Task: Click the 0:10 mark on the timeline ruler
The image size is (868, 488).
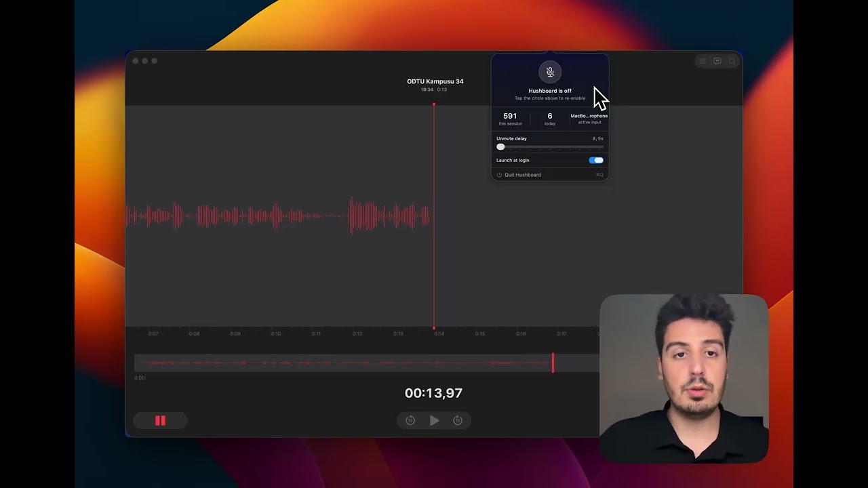Action: [275, 333]
